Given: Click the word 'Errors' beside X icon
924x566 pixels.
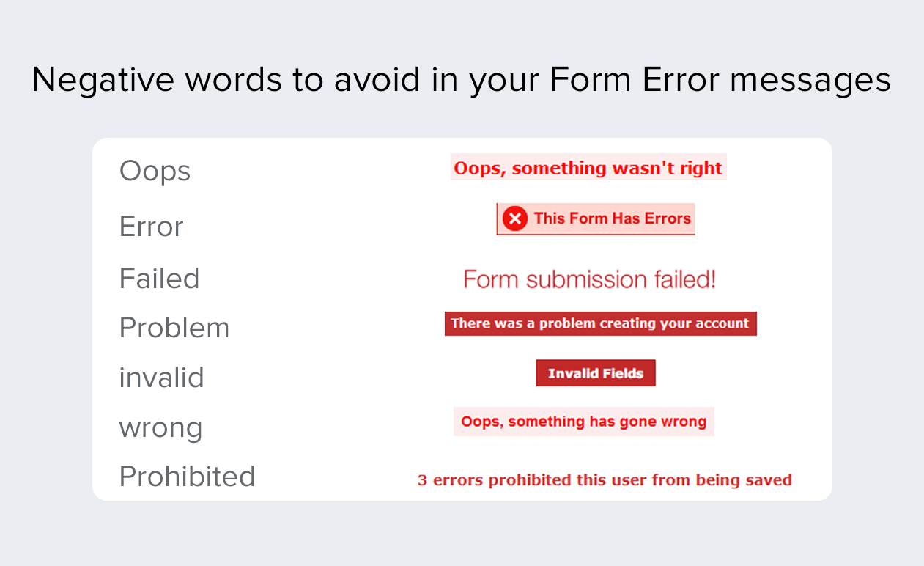Looking at the screenshot, I should (668, 218).
